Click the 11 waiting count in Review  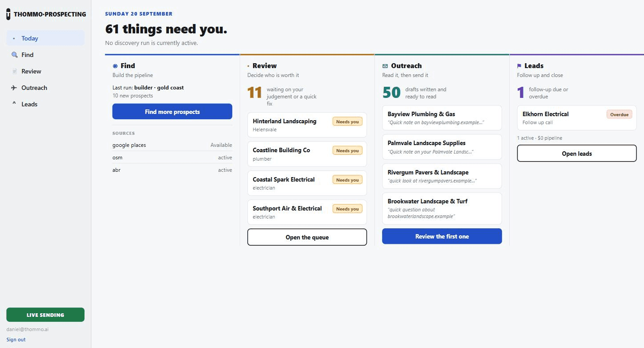[x=254, y=93]
